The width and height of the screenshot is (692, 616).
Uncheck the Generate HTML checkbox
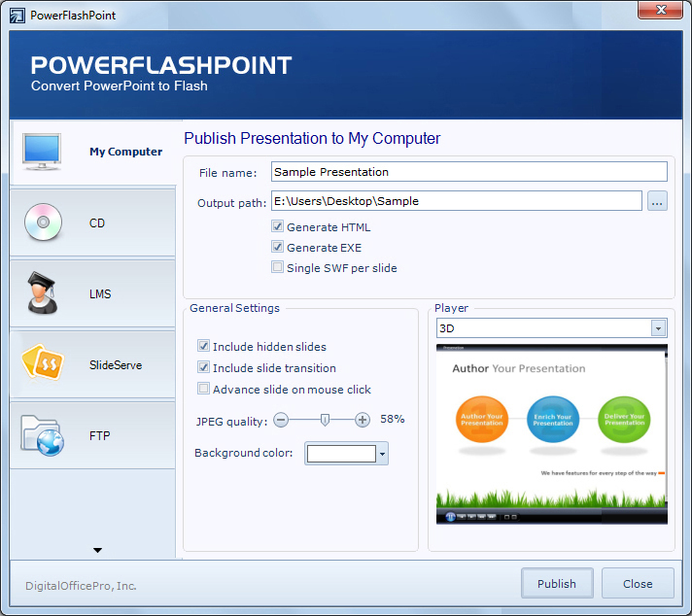278,227
